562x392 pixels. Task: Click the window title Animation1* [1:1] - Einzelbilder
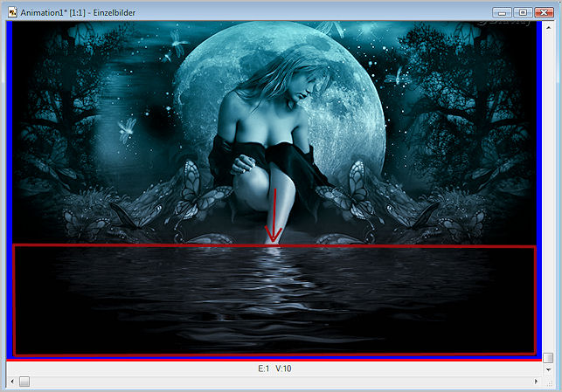pyautogui.click(x=78, y=12)
